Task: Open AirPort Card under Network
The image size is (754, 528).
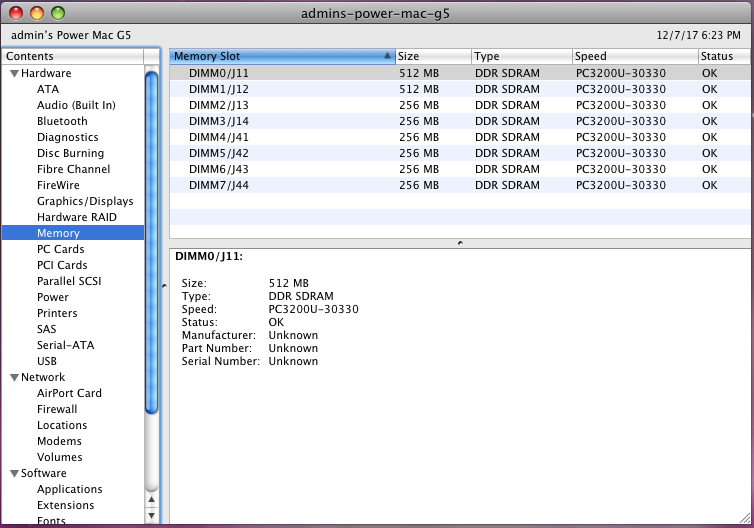Action: point(69,393)
